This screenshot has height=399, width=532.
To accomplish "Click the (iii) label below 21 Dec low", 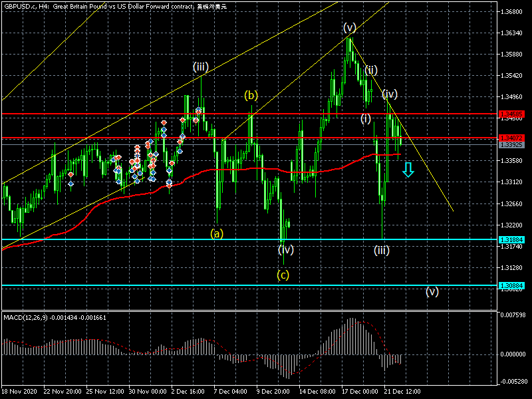I will (382, 251).
